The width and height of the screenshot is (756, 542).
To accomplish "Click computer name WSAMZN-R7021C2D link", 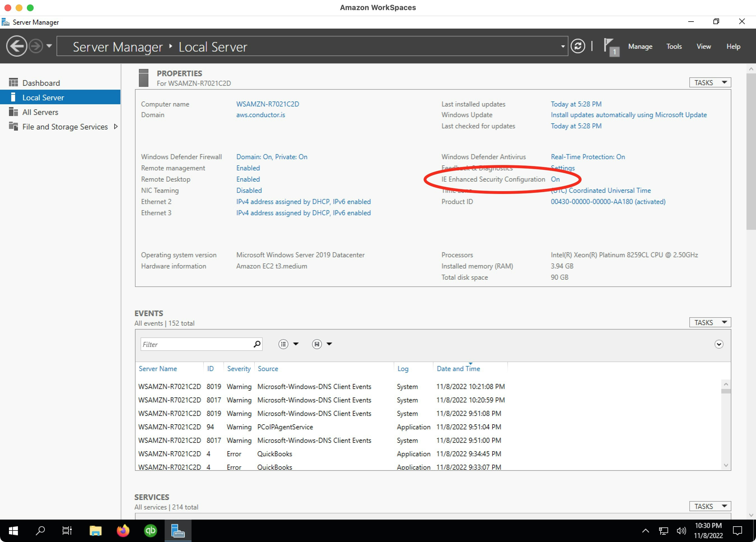I will tap(268, 104).
